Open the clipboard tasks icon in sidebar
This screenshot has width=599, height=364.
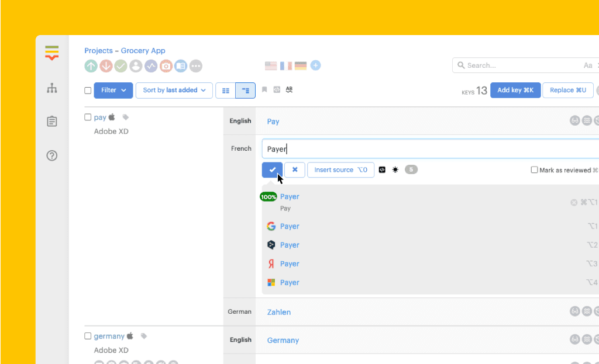[52, 122]
